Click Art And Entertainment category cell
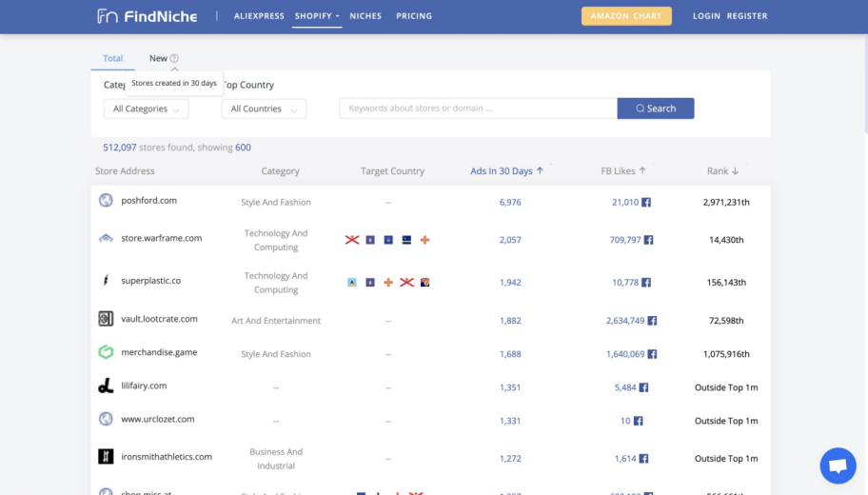Viewport: 868px width, 495px height. pos(276,321)
